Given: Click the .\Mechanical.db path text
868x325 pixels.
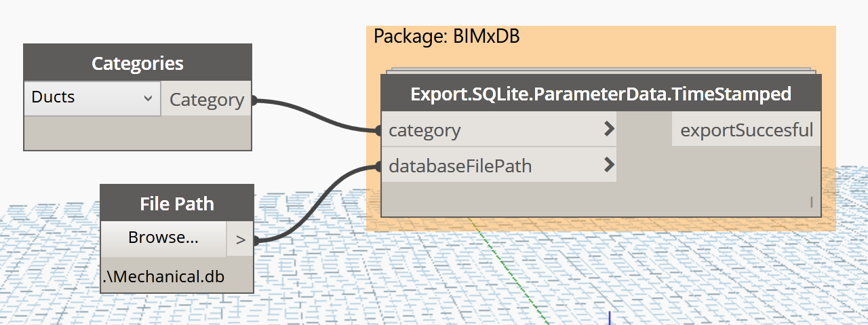Looking at the screenshot, I should (x=163, y=278).
